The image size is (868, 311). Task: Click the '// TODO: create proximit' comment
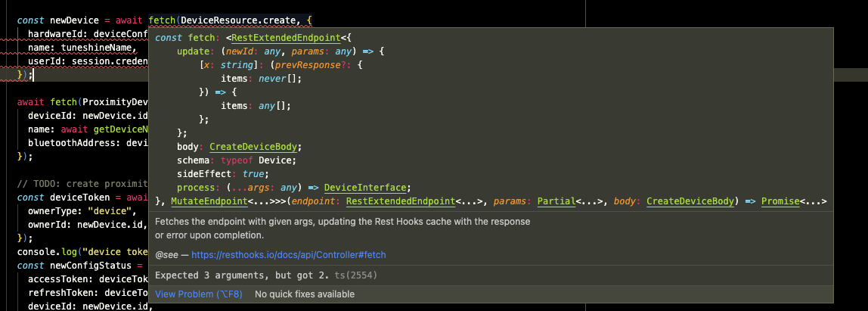coord(82,184)
